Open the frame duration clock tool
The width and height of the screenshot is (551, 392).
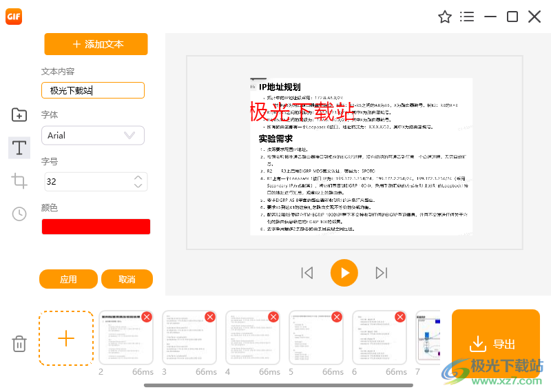tap(19, 214)
